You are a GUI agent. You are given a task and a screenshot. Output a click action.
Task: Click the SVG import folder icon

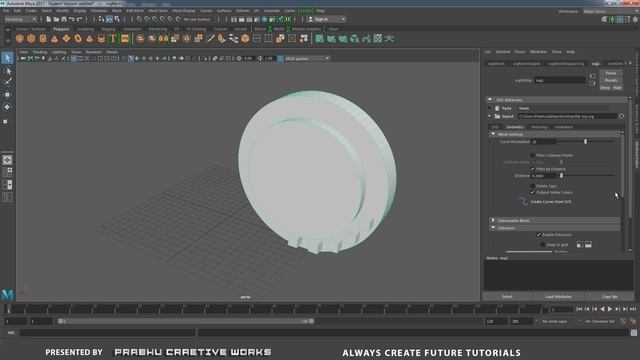[x=497, y=116]
